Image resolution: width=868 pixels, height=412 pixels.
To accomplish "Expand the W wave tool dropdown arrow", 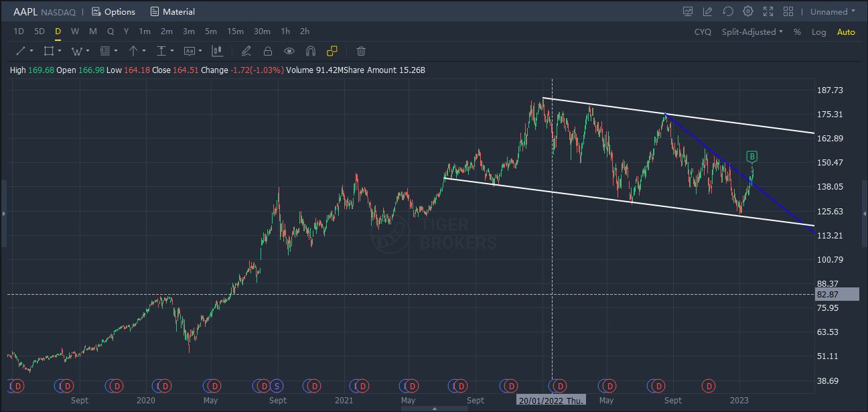I will pyautogui.click(x=88, y=51).
